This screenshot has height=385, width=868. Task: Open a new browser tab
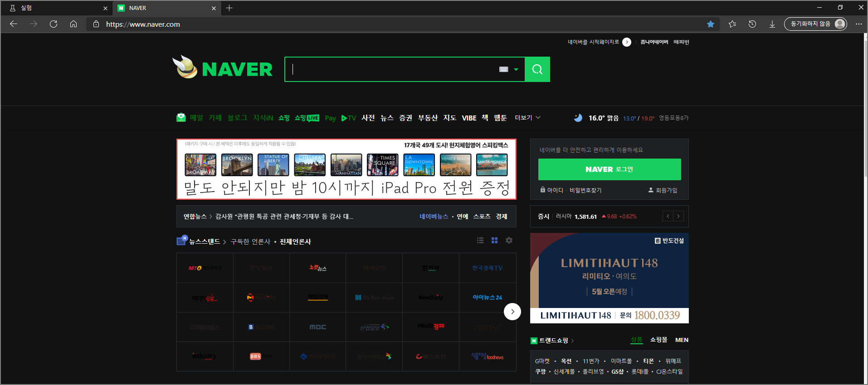click(x=229, y=8)
